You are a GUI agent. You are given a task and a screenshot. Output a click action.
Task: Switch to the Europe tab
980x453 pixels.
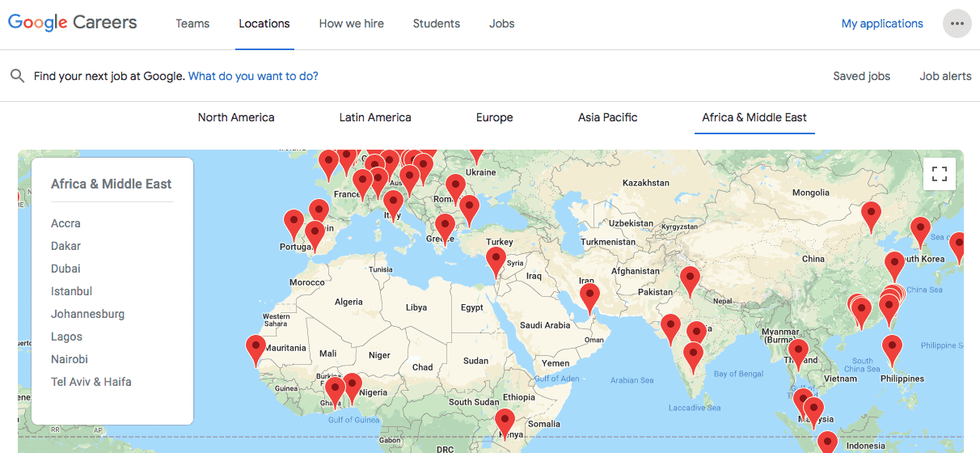point(495,117)
